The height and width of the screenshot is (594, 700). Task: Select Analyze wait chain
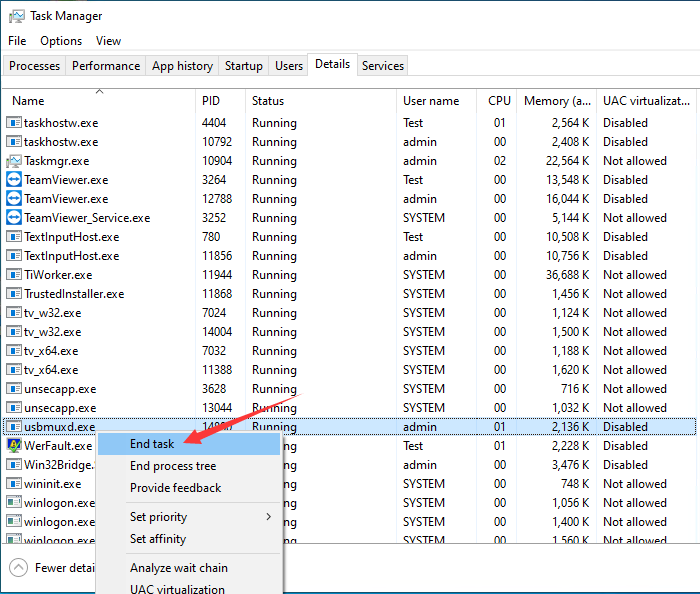click(189, 568)
